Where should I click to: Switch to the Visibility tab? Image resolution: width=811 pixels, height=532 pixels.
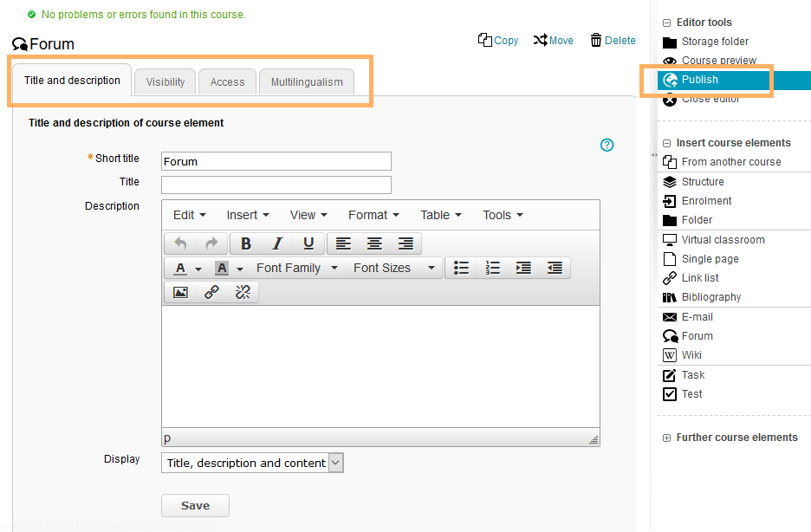coord(165,82)
